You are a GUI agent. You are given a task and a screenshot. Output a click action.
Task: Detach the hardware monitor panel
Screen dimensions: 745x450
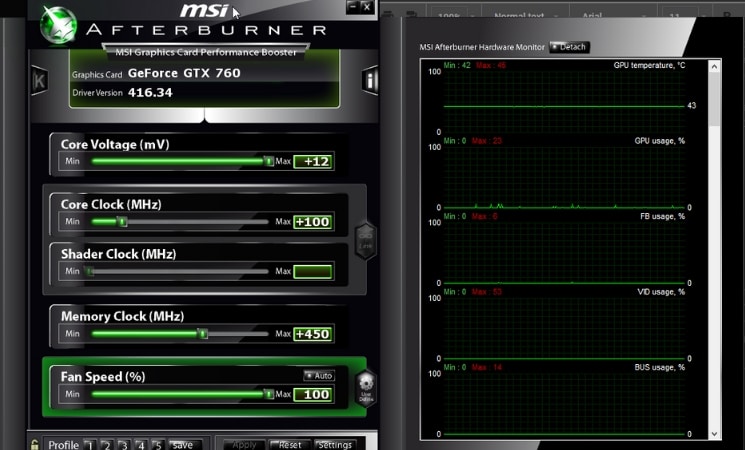569,47
